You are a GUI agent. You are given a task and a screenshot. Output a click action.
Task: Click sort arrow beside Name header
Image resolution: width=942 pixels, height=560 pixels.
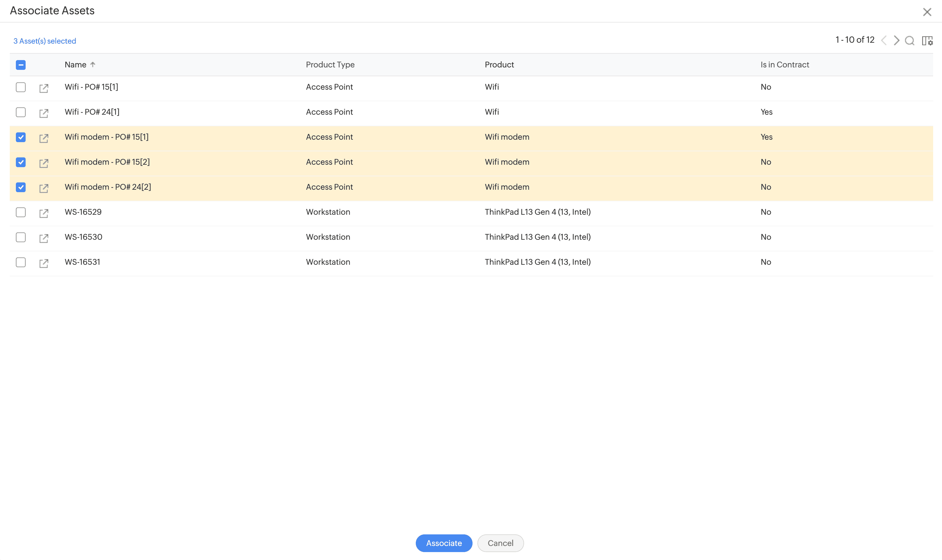tap(93, 65)
